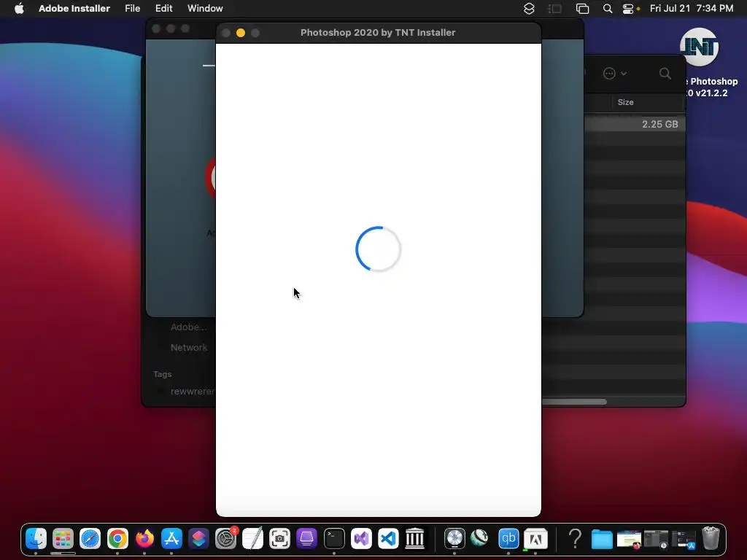Click the loading spinner in installer window
The width and height of the screenshot is (747, 560).
pos(379,249)
